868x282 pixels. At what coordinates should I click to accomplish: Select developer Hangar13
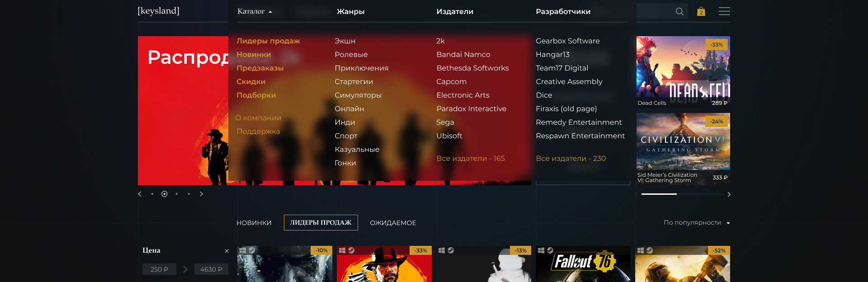[x=552, y=54]
